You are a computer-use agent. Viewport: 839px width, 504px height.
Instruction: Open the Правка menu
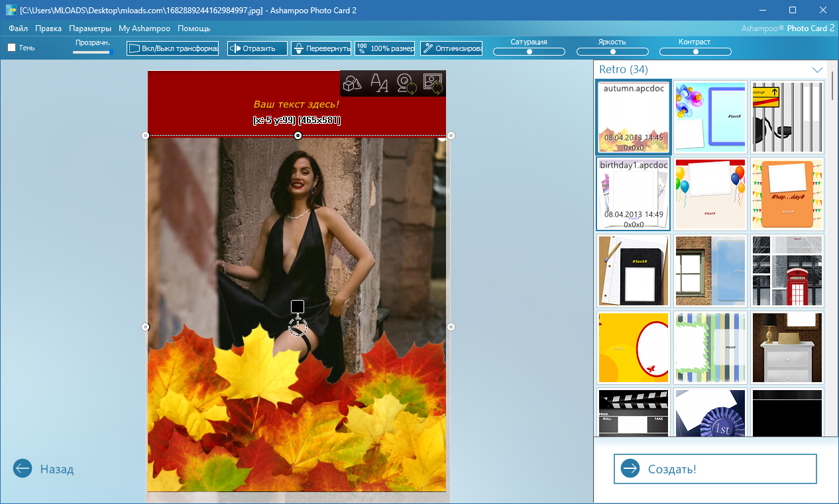[x=48, y=28]
